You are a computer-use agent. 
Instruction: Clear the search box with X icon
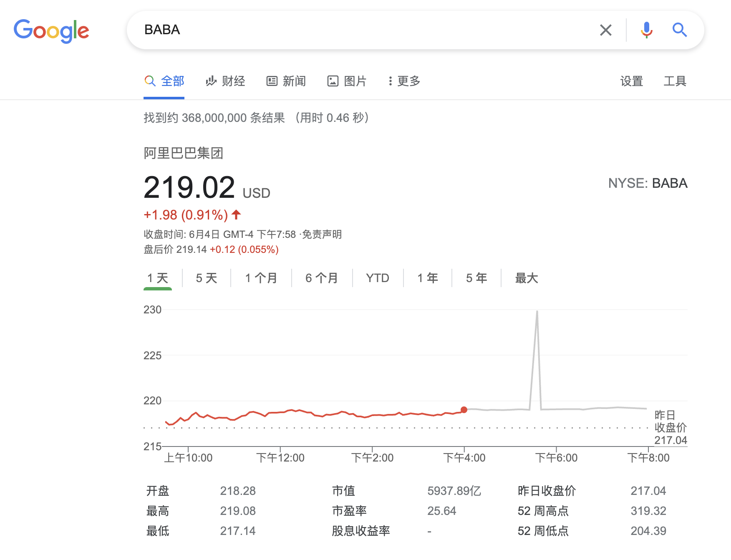tap(605, 30)
